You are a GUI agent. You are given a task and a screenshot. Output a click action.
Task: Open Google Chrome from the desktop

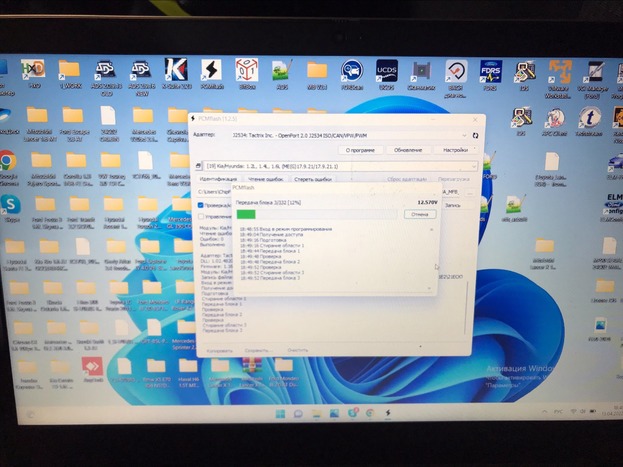8,161
